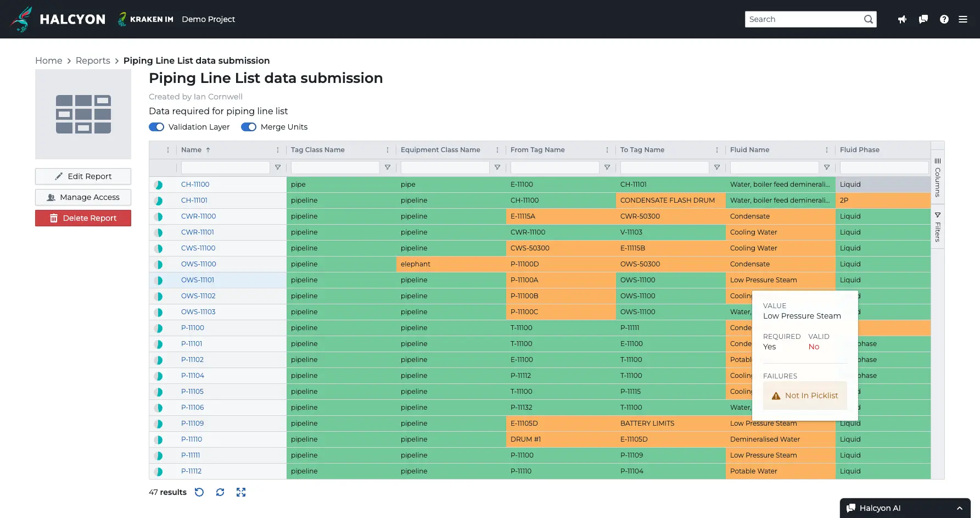Toggle the Merge Units switch
Screen dimensions: 980x518
click(249, 127)
